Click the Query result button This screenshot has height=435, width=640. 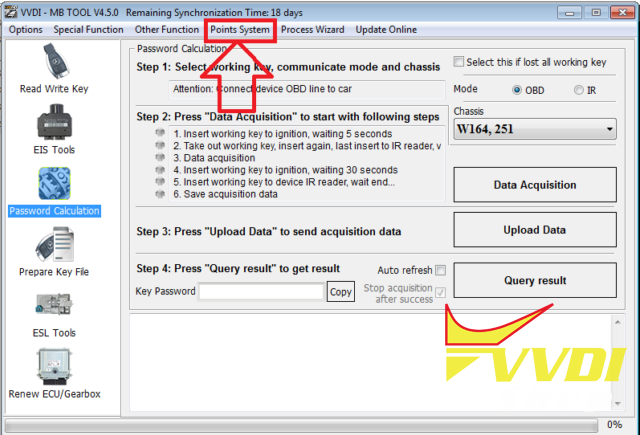click(535, 280)
